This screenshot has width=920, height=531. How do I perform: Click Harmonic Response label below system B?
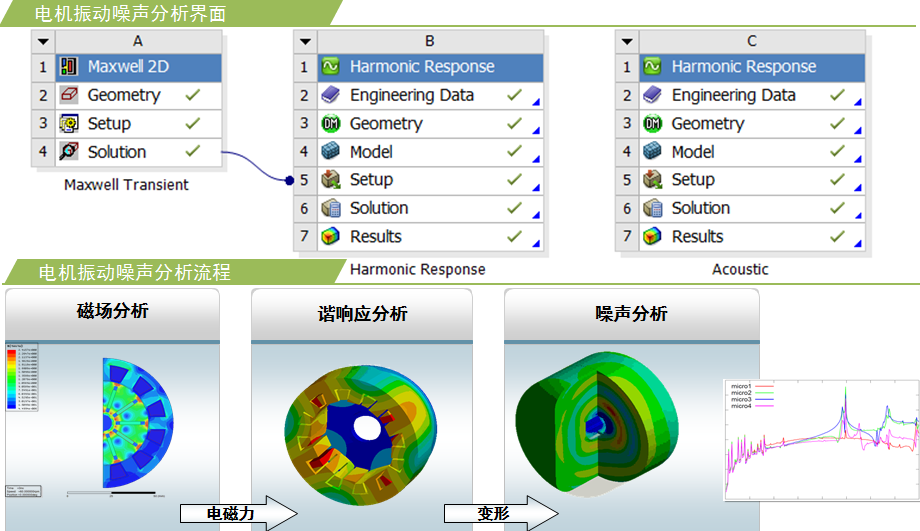[418, 269]
